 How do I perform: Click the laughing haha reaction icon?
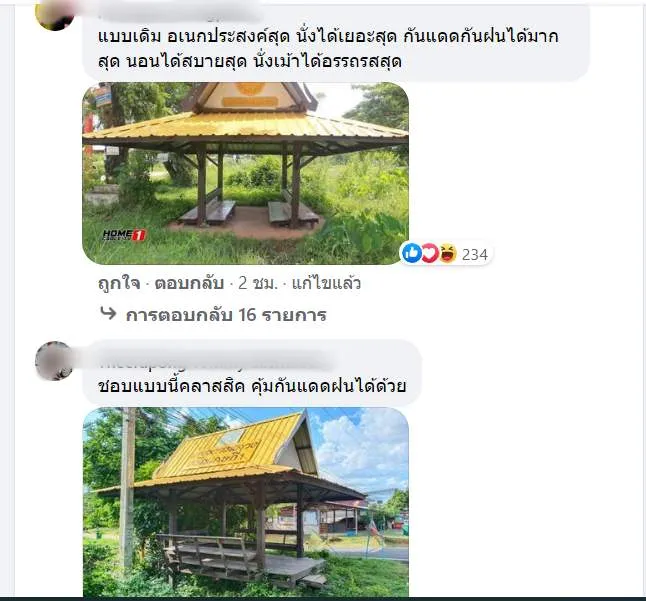447,253
